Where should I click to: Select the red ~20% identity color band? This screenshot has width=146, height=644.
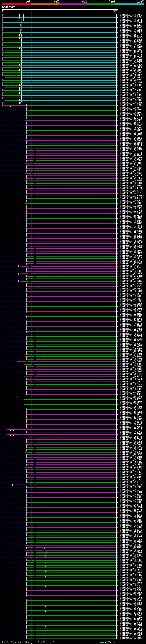pyautogui.click(x=16, y=4)
